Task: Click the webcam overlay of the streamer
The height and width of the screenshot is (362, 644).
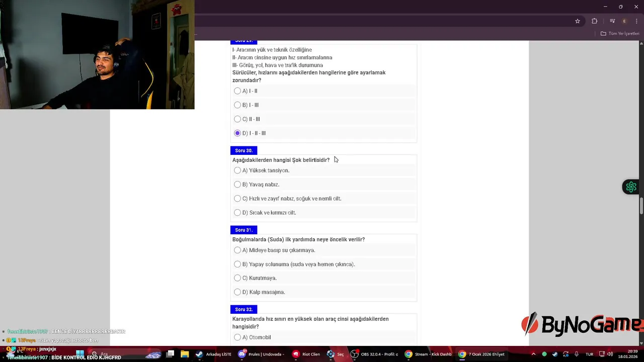Action: (97, 54)
